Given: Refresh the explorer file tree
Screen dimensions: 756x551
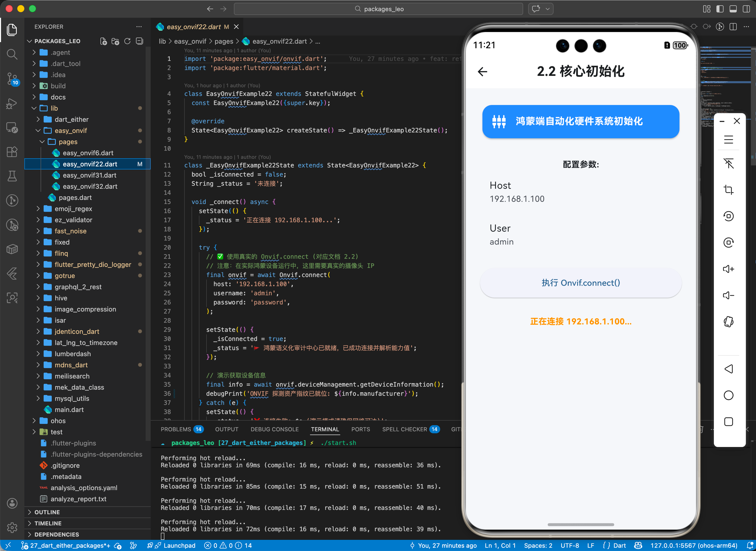Looking at the screenshot, I should pos(127,41).
